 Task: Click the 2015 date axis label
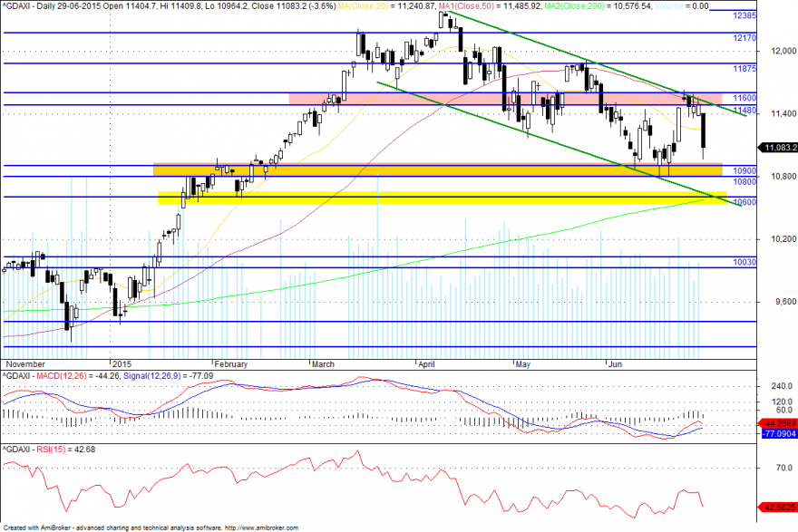point(122,364)
